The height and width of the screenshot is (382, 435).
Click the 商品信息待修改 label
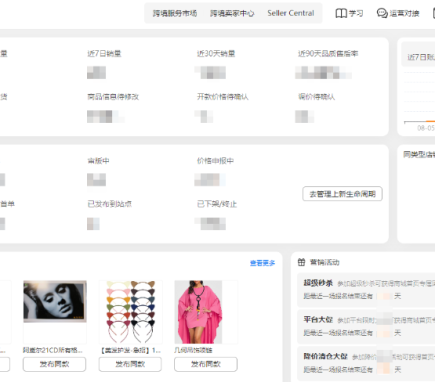113,97
